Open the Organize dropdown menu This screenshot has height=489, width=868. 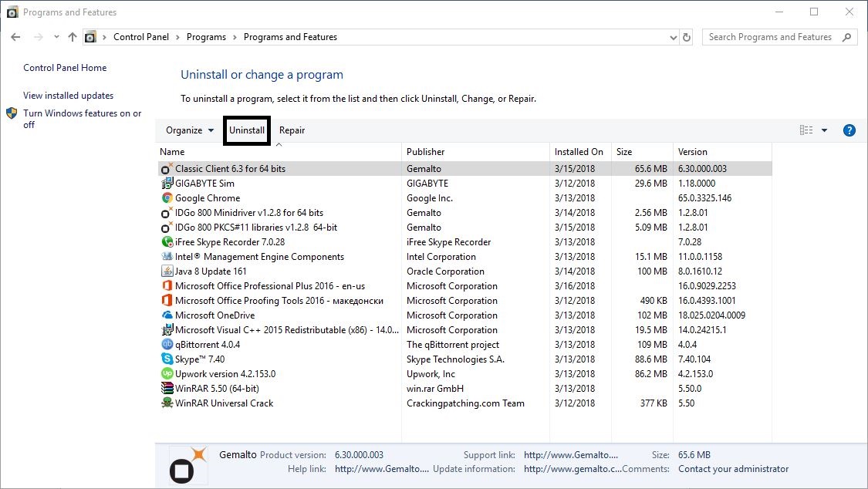tap(189, 130)
